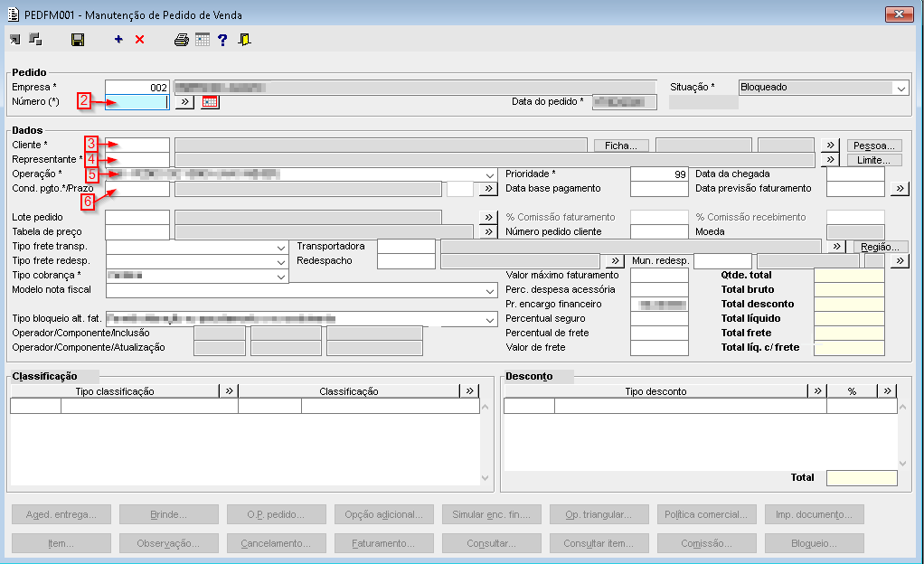This screenshot has width=924, height=564.
Task: Expand the Operação dropdown
Action: click(x=490, y=175)
